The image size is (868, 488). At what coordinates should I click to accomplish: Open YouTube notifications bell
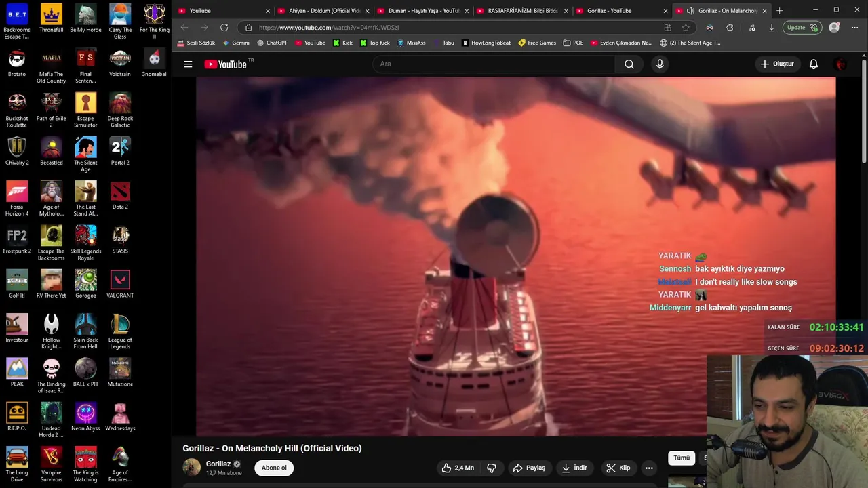[814, 64]
